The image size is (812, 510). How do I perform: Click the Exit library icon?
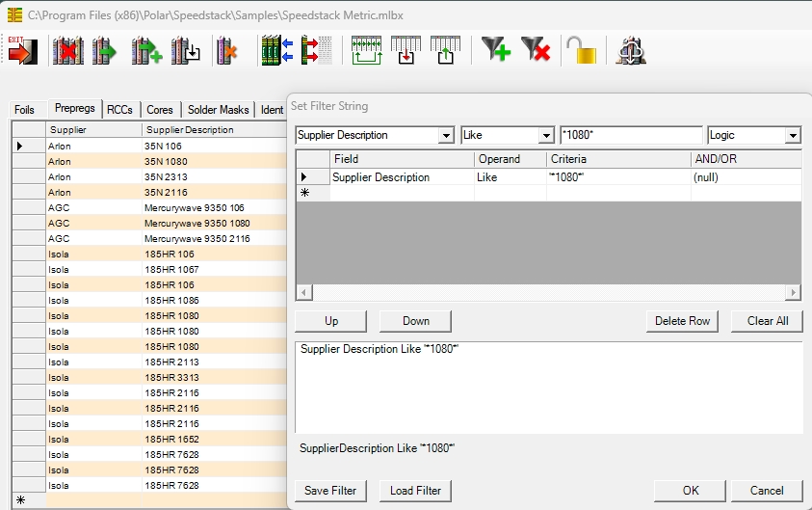pyautogui.click(x=23, y=50)
